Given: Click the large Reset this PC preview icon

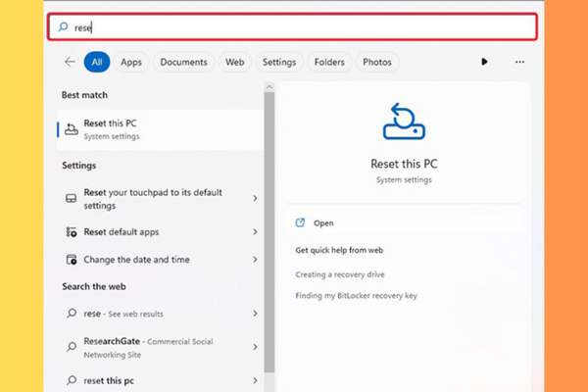Looking at the screenshot, I should [x=404, y=122].
